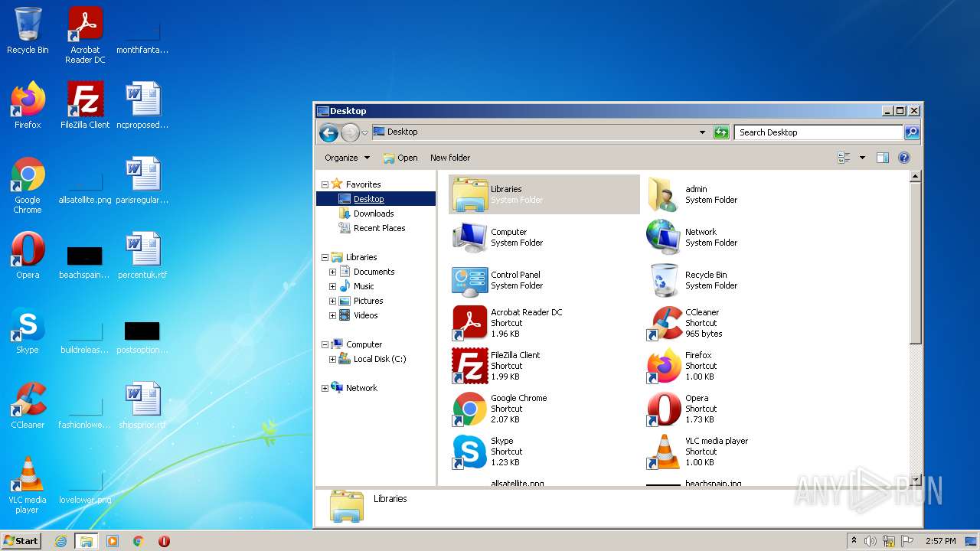Select FileZilla Client desktop icon
The width and height of the screenshot is (980, 551).
click(x=85, y=106)
